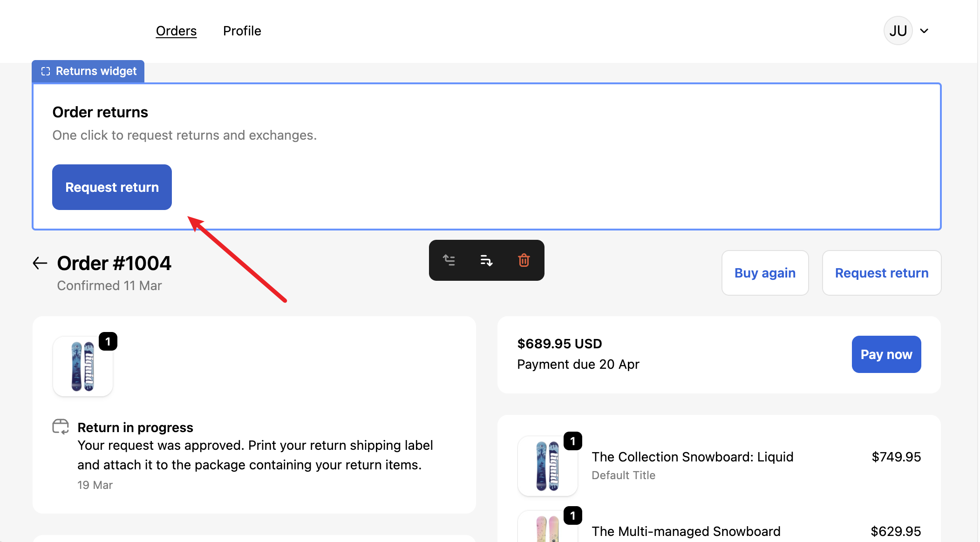The image size is (980, 542).
Task: Click the Order returns heading block
Action: tap(100, 112)
